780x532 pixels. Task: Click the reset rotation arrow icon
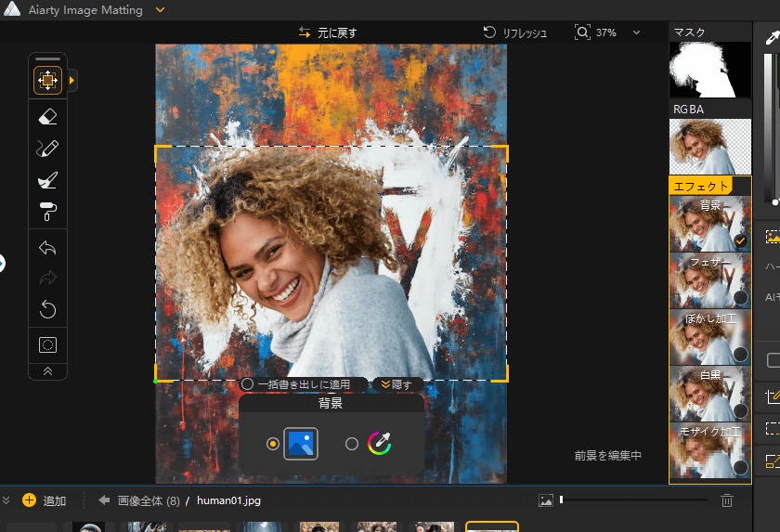tap(47, 309)
